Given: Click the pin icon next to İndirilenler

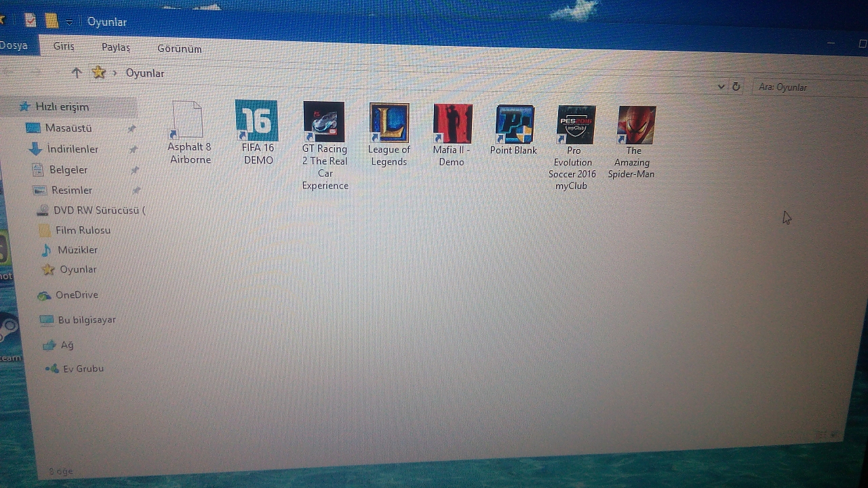Looking at the screenshot, I should click(133, 149).
